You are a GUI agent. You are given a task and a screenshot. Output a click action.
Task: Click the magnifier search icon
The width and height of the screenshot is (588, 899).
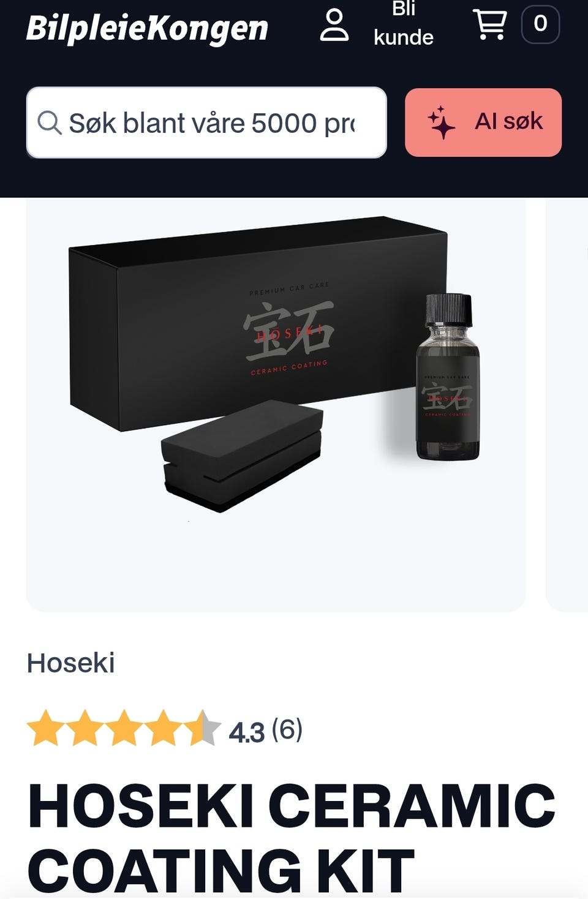pyautogui.click(x=50, y=122)
